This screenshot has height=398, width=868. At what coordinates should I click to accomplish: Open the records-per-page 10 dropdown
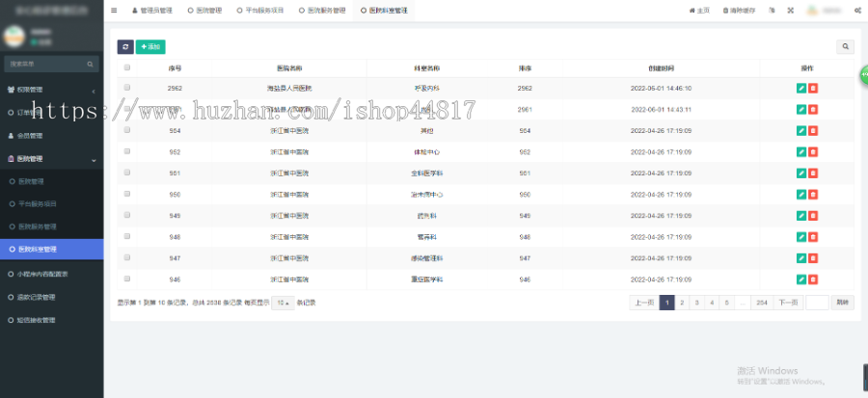point(283,303)
